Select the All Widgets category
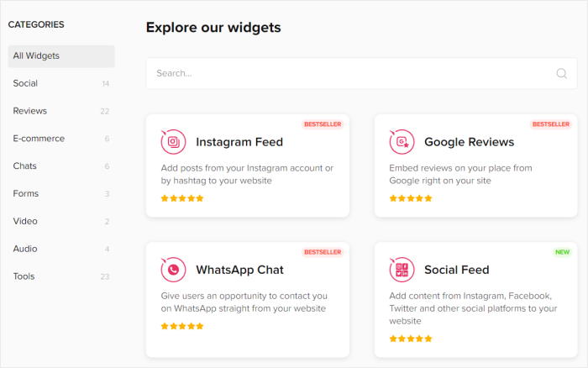 (61, 56)
